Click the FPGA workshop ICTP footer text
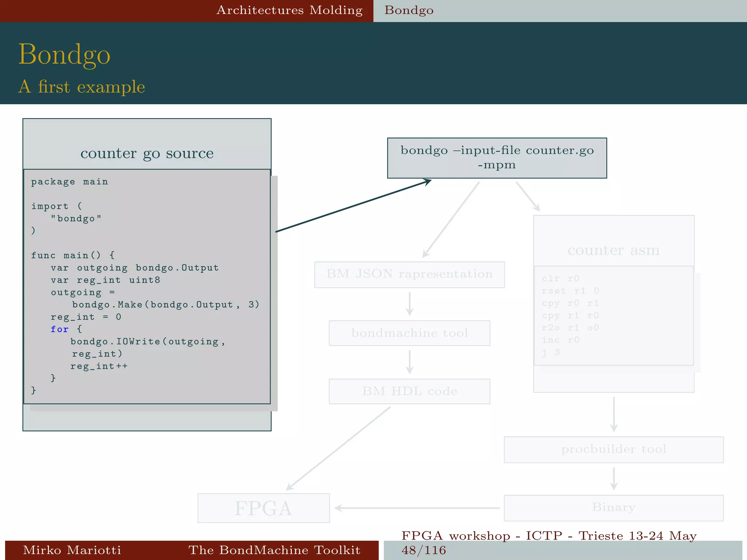 point(549,536)
